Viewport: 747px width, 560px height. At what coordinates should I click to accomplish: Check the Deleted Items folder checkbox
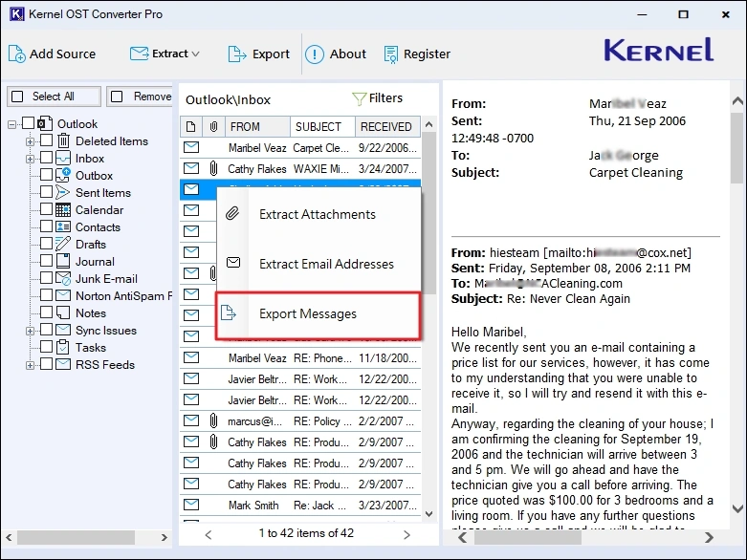click(x=46, y=140)
